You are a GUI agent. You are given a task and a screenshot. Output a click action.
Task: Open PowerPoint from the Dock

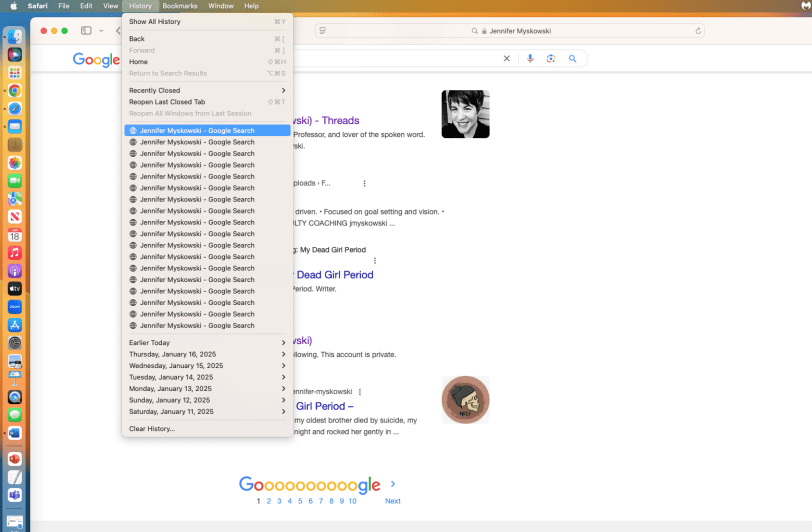(14, 459)
